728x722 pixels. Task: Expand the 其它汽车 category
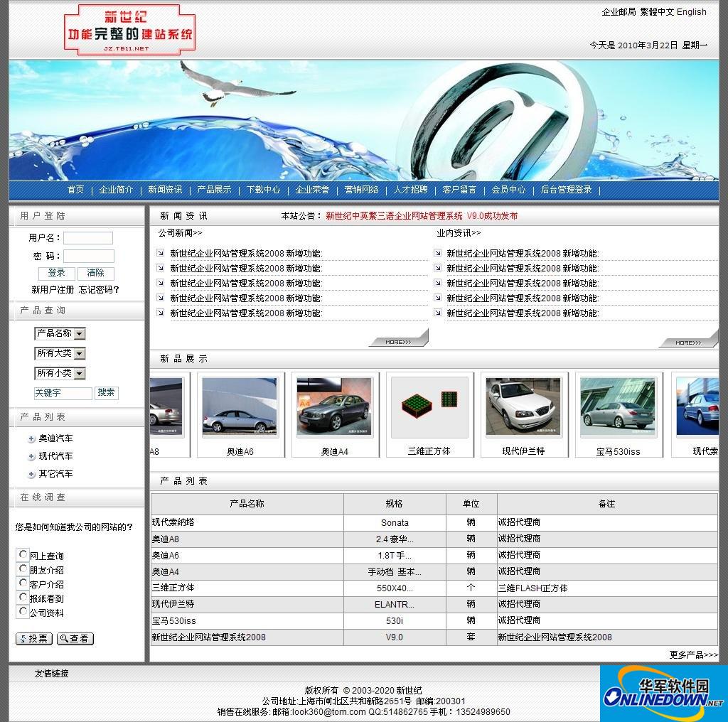(x=55, y=474)
